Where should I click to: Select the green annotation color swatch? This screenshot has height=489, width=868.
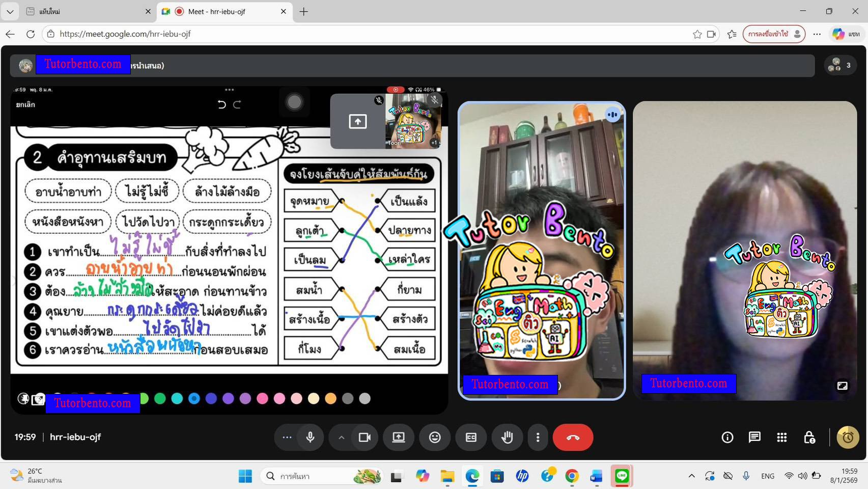(160, 399)
